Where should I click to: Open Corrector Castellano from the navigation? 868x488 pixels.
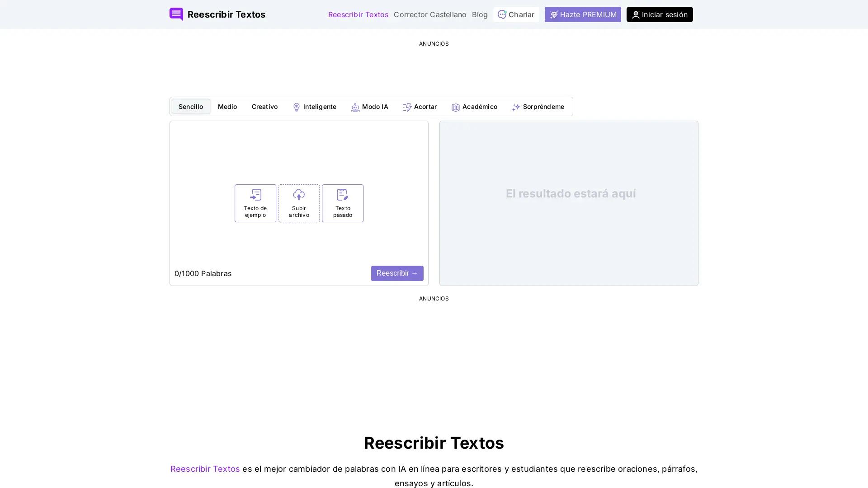[429, 14]
